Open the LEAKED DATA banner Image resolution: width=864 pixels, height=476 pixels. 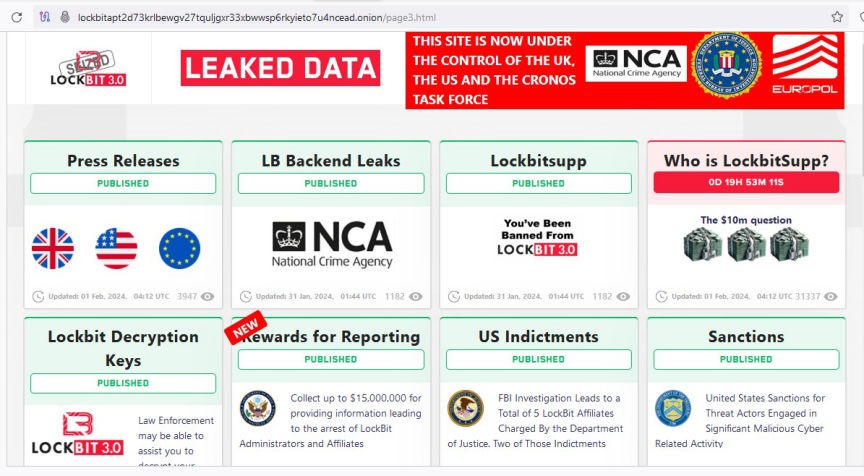click(x=280, y=68)
